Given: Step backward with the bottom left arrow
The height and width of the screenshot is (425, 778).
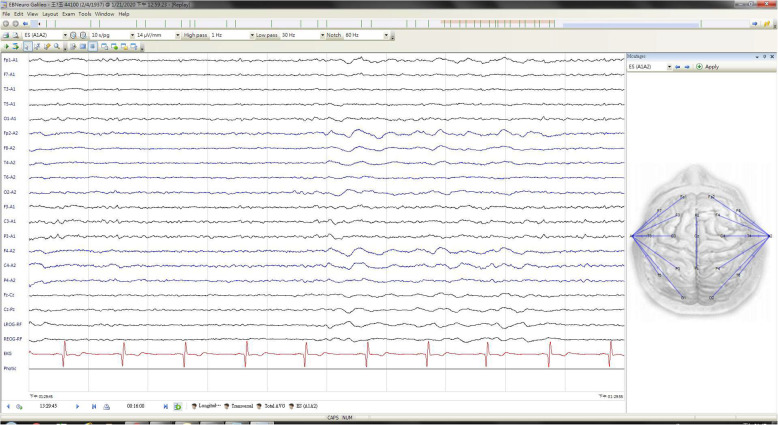Looking at the screenshot, I should 8,406.
